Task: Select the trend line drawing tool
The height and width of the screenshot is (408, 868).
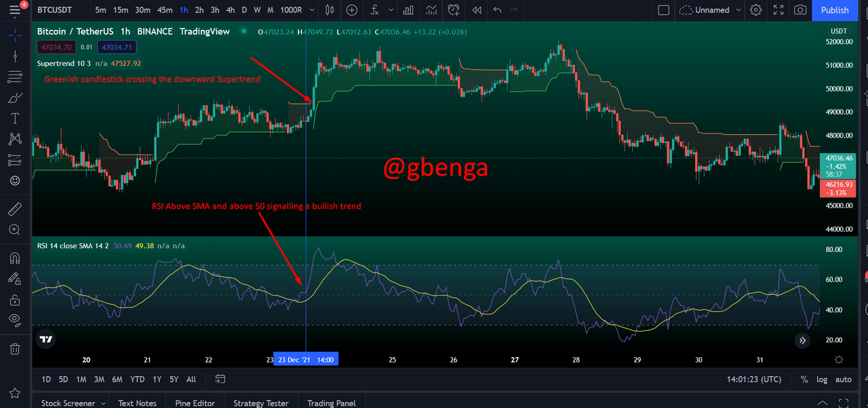Action: [15, 56]
